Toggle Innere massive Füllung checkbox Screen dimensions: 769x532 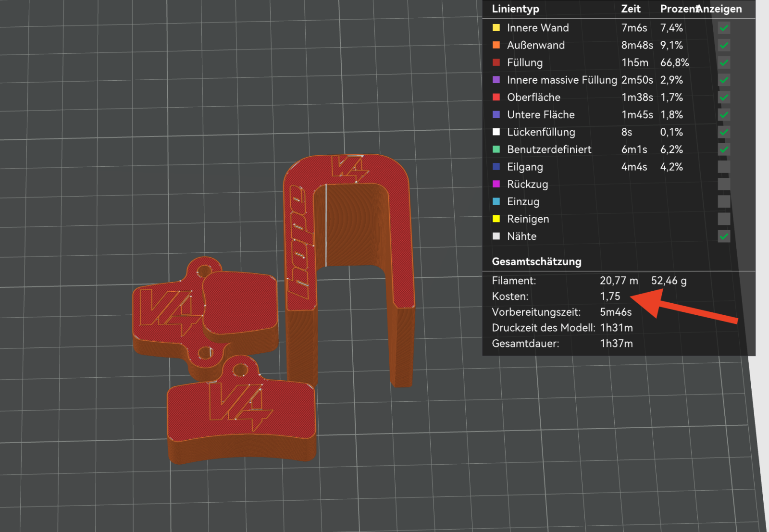[x=724, y=80]
